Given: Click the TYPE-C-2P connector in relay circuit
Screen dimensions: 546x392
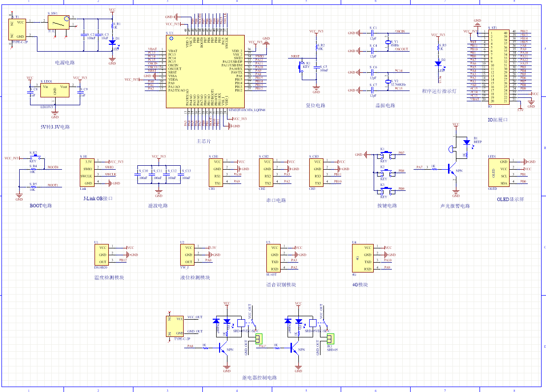Looking at the screenshot, I should [x=175, y=326].
